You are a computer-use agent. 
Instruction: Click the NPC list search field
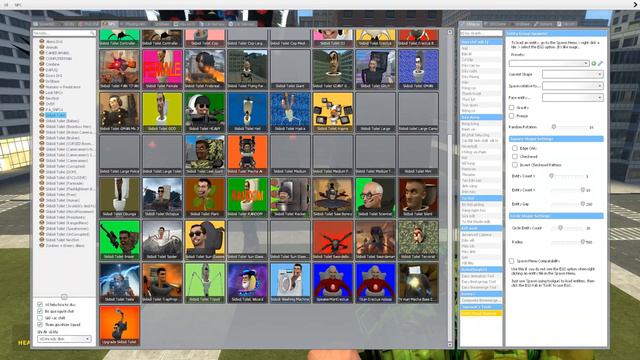64,33
